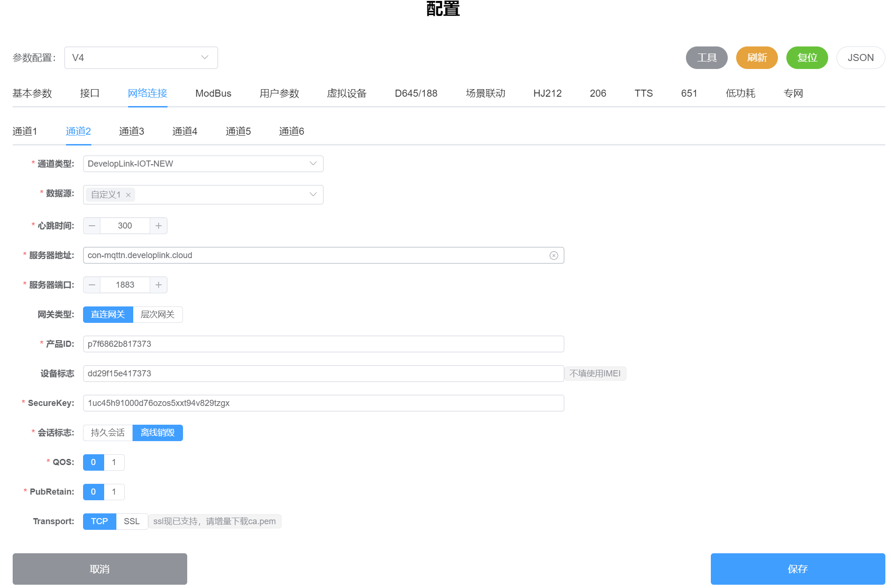Focus the SecureKey input field
Screen dimensions: 891x588
coord(324,403)
